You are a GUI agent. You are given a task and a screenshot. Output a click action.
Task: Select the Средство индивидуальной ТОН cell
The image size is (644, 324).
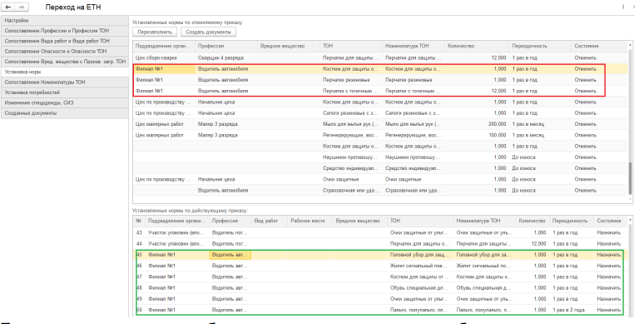(351, 168)
